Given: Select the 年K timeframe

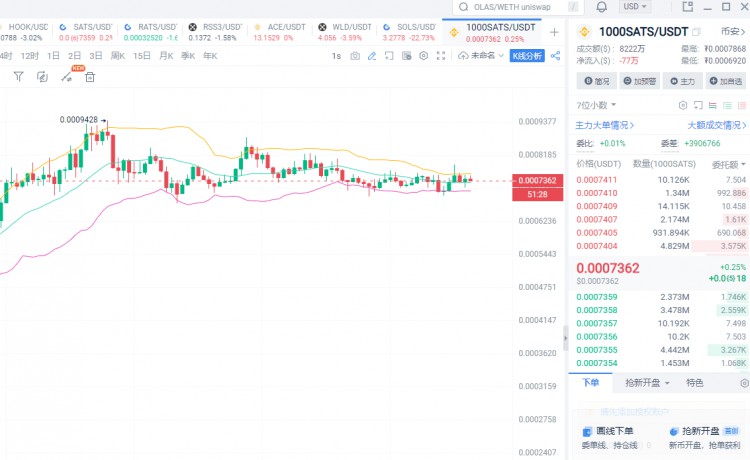Looking at the screenshot, I should tap(210, 56).
